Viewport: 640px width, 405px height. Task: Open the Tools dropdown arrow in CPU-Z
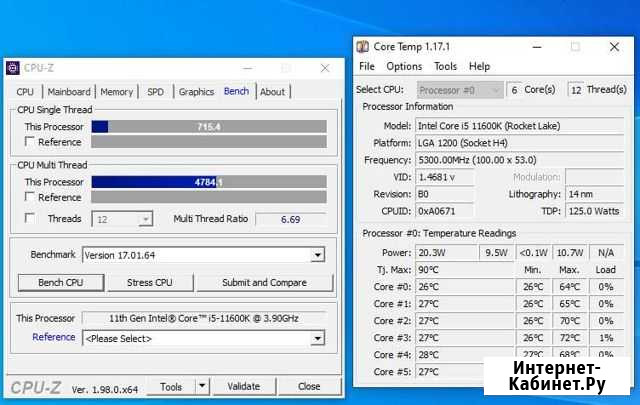point(202,386)
